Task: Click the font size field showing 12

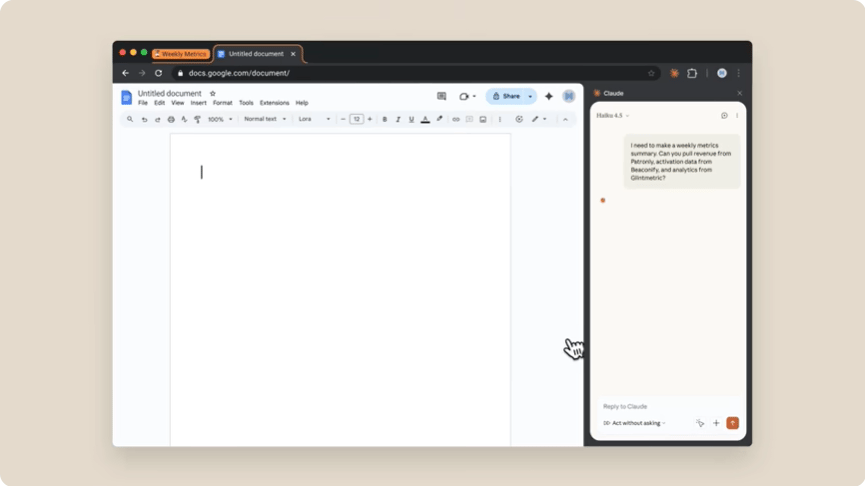Action: [x=356, y=119]
